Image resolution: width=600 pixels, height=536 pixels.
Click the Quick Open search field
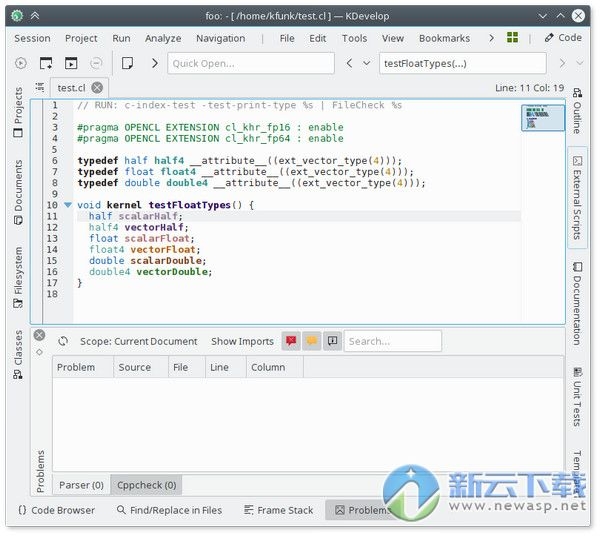coord(250,63)
